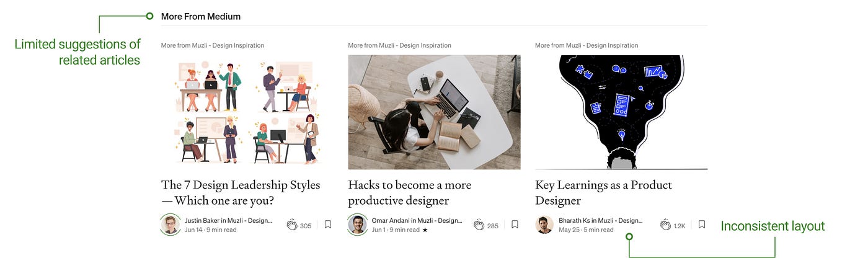The height and width of the screenshot is (268, 868).
Task: Click Omar Andani in Muzli author link
Action: [x=417, y=220]
